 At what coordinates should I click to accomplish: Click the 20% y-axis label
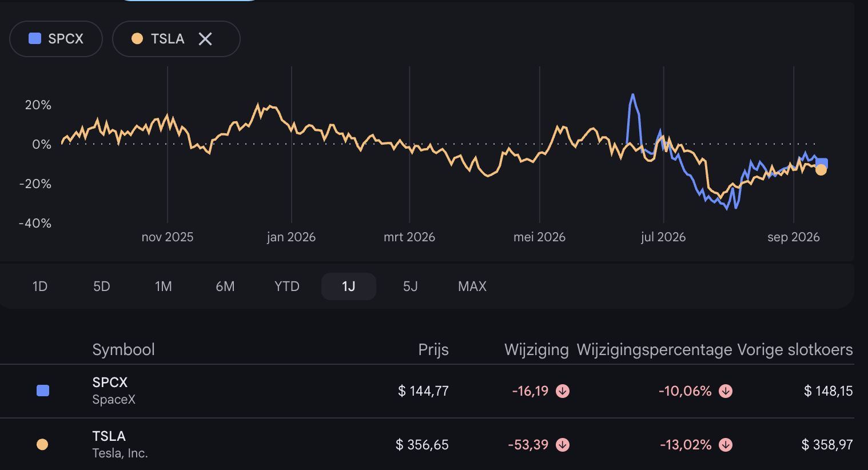point(38,105)
